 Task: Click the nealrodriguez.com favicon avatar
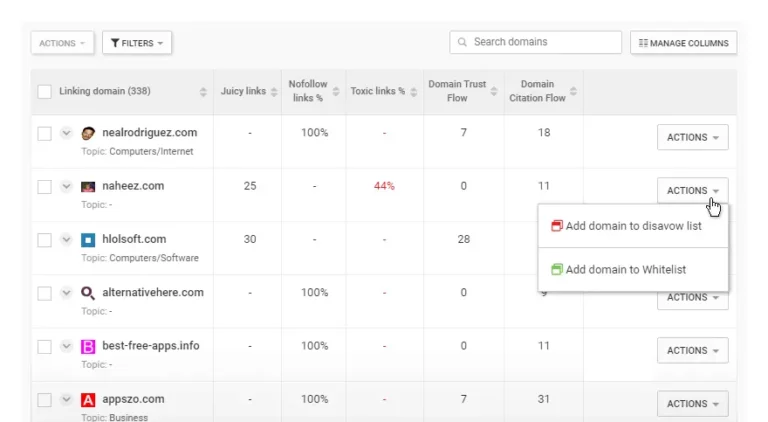88,133
